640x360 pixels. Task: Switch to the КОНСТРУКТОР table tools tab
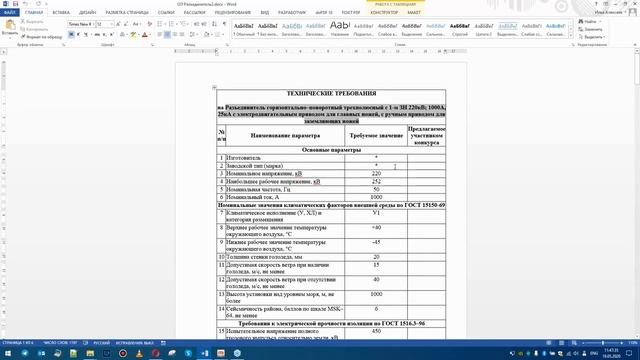(x=384, y=13)
